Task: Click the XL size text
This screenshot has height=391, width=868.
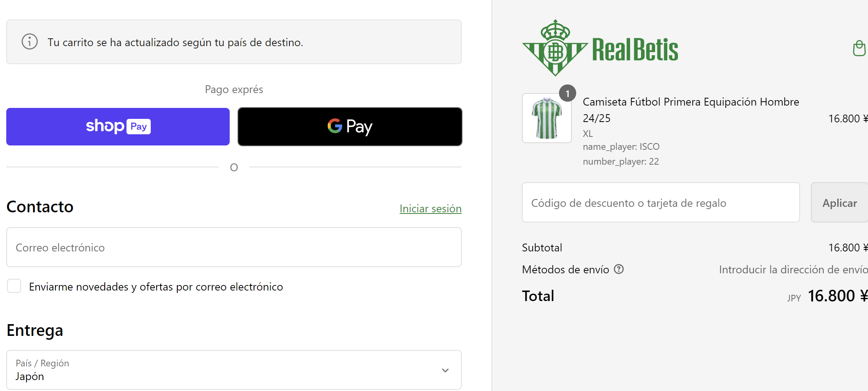Action: click(588, 134)
